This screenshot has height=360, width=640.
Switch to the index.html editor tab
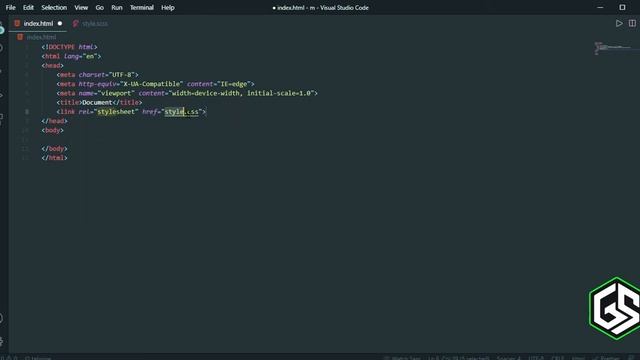coord(38,24)
